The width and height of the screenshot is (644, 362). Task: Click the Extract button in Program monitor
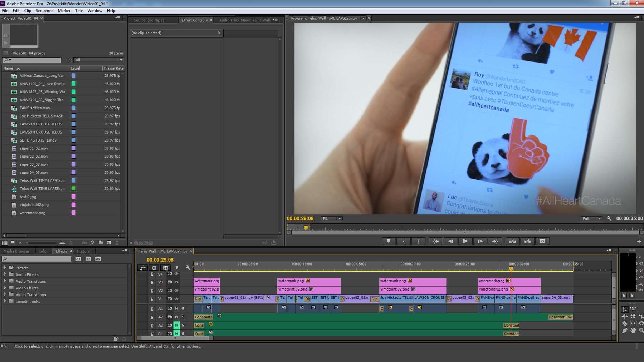(527, 241)
